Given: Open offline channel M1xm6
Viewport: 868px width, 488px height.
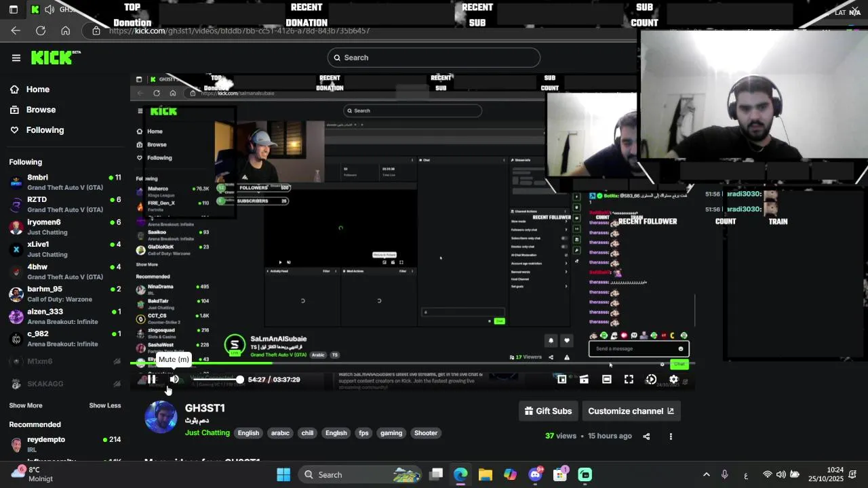Looking at the screenshot, I should pos(65,362).
